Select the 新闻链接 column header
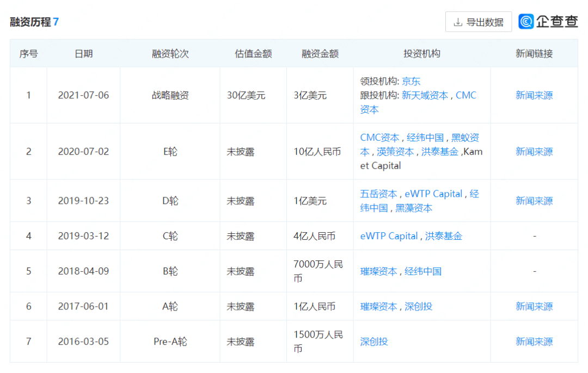 [x=534, y=53]
